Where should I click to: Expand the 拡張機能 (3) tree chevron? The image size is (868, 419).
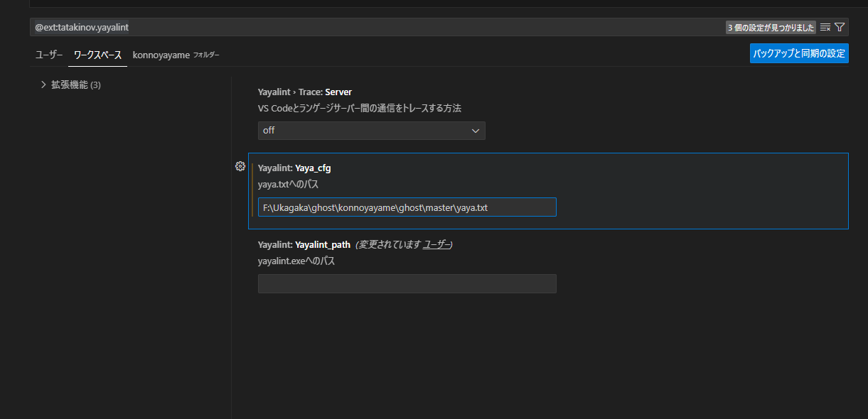coord(43,85)
